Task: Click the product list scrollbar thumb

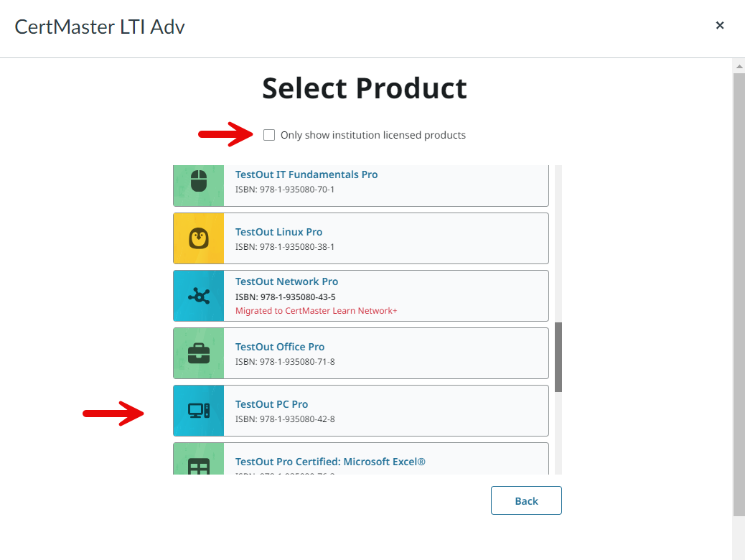Action: [558, 357]
